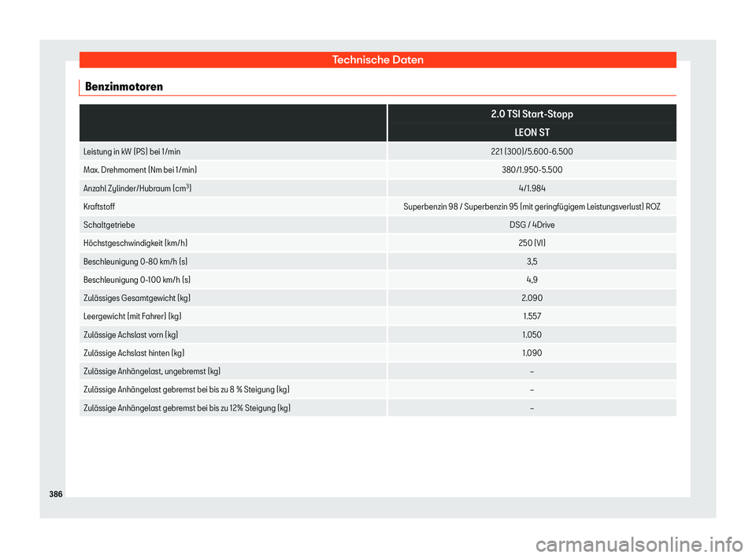Select the 'Zulässige Achslast vorn (kg)' label
The width and height of the screenshot is (756, 558).
pyautogui.click(x=131, y=335)
